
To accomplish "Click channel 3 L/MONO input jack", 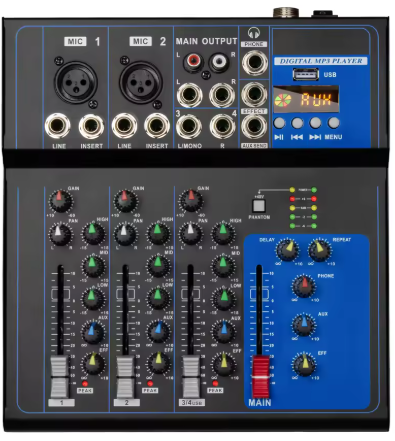I will pyautogui.click(x=189, y=127).
